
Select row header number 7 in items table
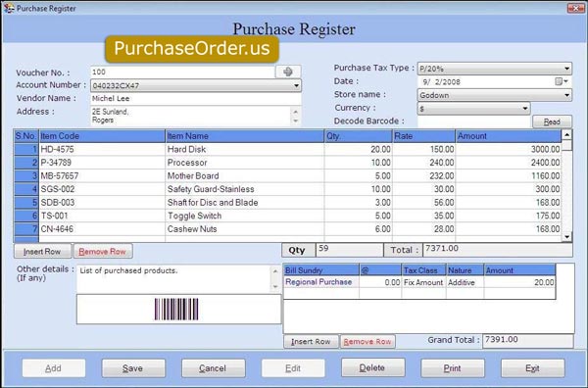pyautogui.click(x=26, y=229)
